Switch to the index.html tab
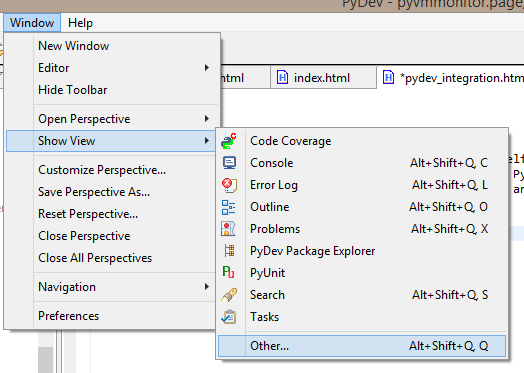524x373 pixels. click(322, 78)
